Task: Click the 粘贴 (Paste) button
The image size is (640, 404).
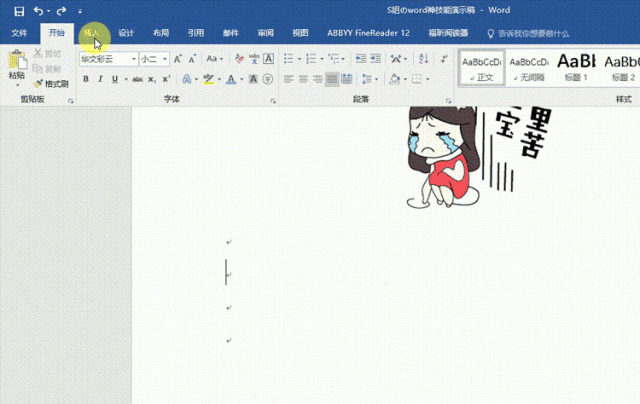Action: click(17, 64)
